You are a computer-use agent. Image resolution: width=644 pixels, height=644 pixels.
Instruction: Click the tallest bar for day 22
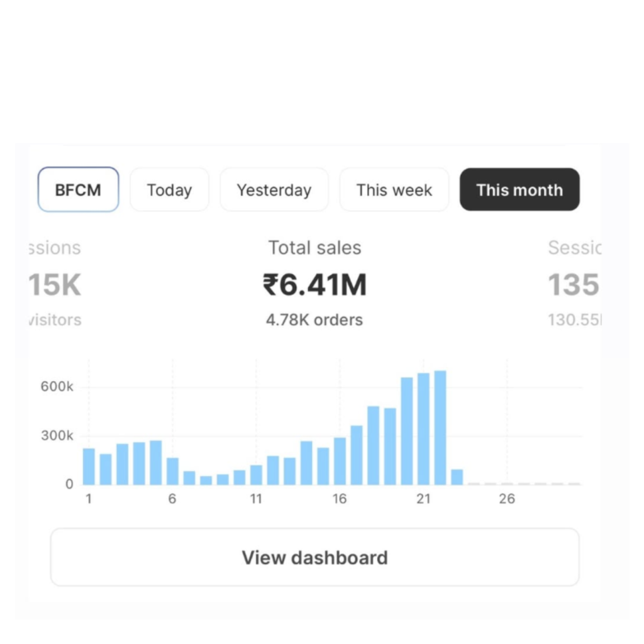click(x=440, y=428)
